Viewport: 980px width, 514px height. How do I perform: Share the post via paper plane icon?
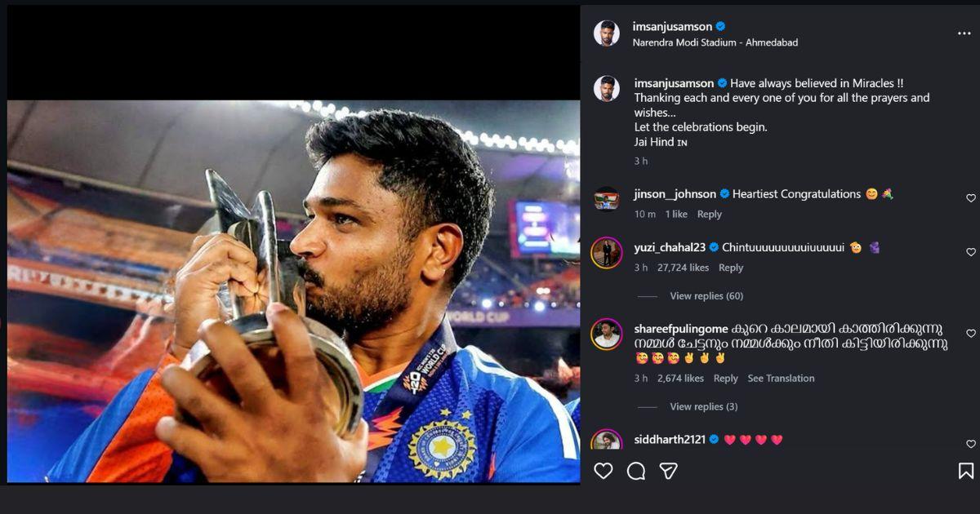coord(668,471)
